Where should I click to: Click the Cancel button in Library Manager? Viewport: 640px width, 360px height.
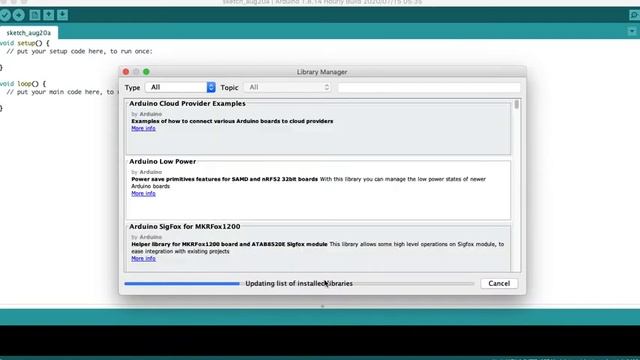[499, 283]
